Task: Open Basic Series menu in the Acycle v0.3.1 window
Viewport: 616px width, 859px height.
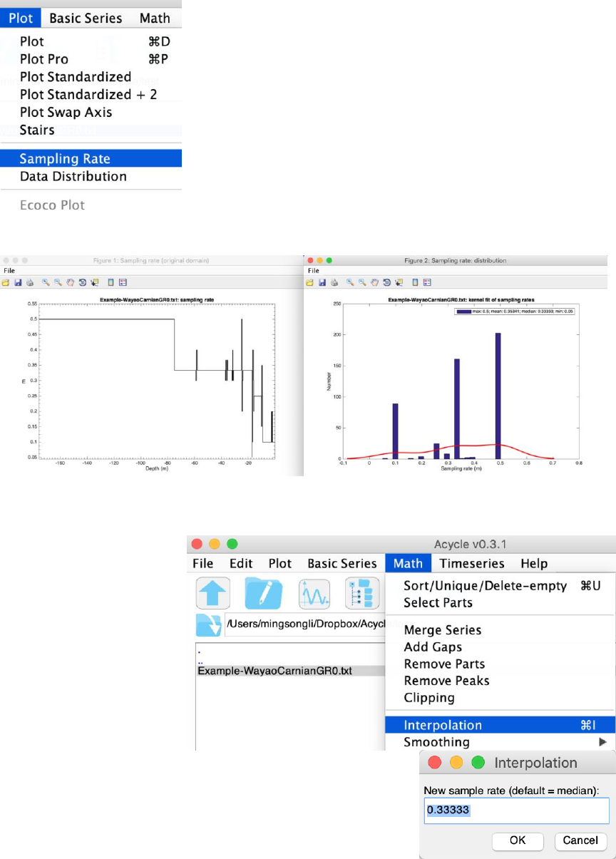Action: (x=342, y=563)
